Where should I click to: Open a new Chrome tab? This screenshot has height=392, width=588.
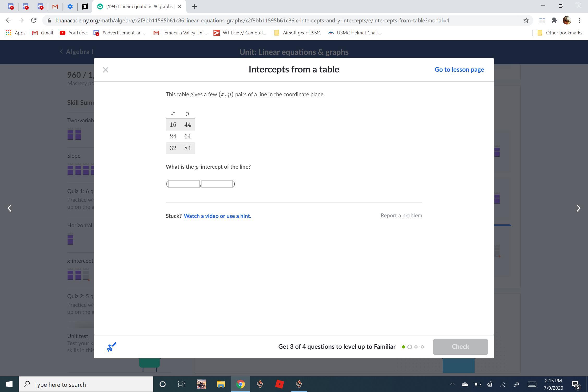point(194,7)
